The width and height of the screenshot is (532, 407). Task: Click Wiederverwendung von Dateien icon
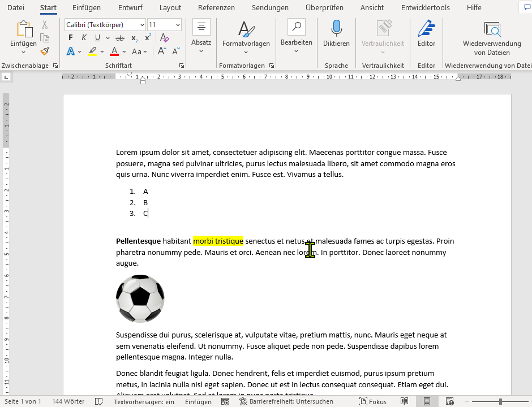[492, 29]
